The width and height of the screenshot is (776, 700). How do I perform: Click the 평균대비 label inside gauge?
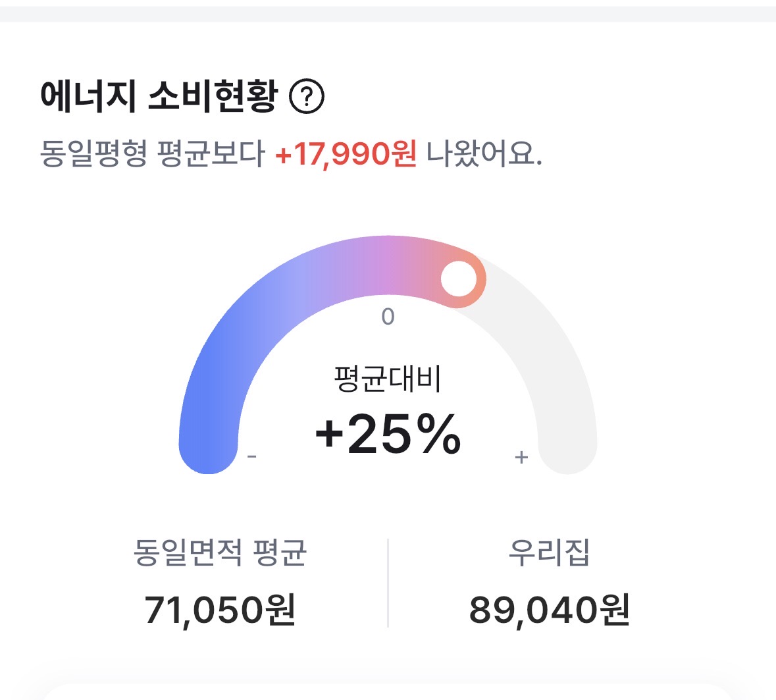(x=388, y=379)
